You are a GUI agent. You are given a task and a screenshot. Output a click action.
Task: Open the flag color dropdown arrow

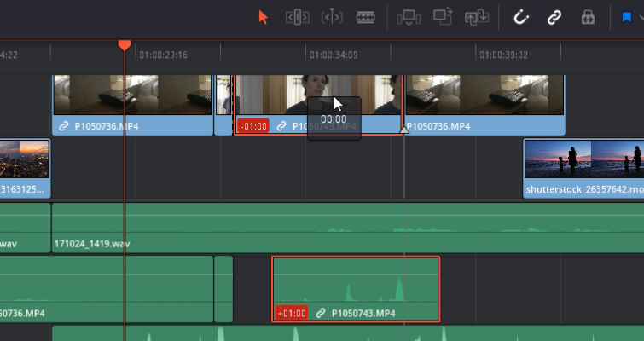(641, 18)
